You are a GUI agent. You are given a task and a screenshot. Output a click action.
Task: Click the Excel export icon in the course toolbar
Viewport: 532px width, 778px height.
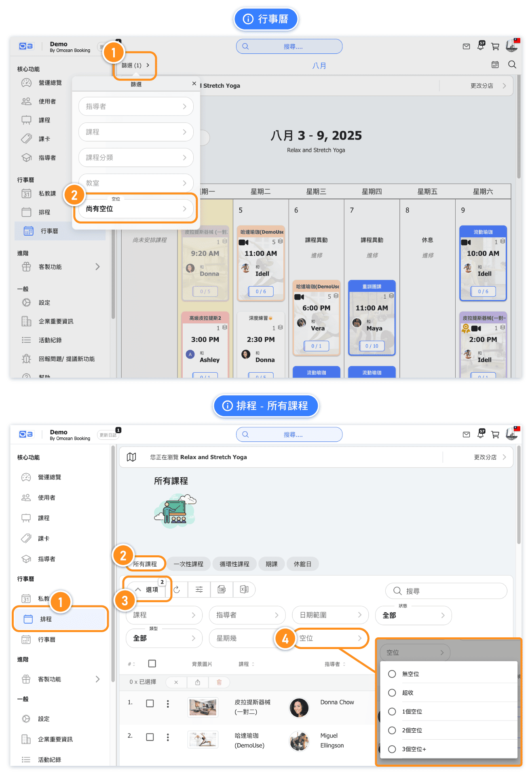(x=244, y=590)
